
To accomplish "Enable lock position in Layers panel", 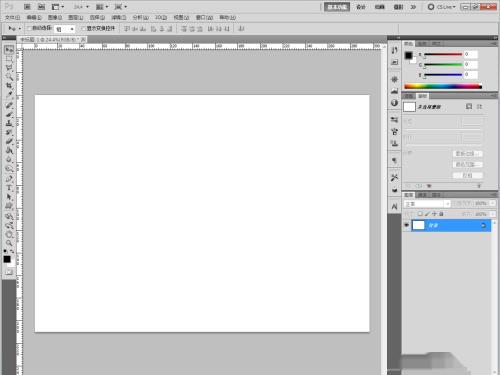I will pos(434,214).
